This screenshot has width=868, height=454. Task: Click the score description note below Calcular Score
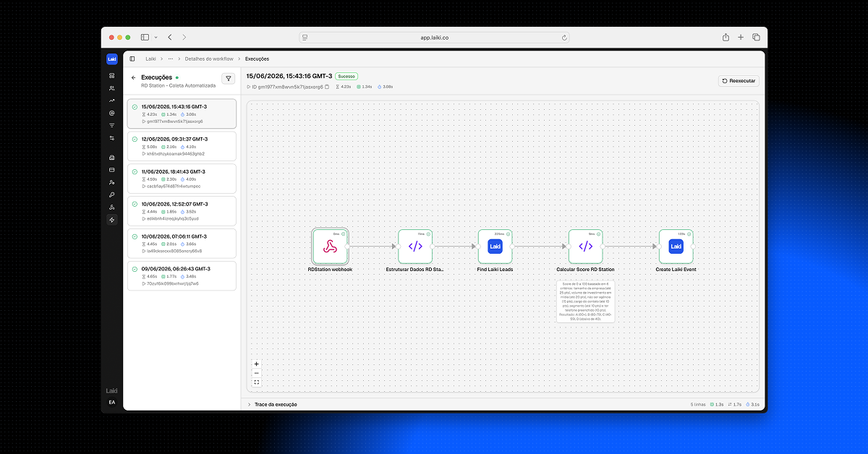586,301
